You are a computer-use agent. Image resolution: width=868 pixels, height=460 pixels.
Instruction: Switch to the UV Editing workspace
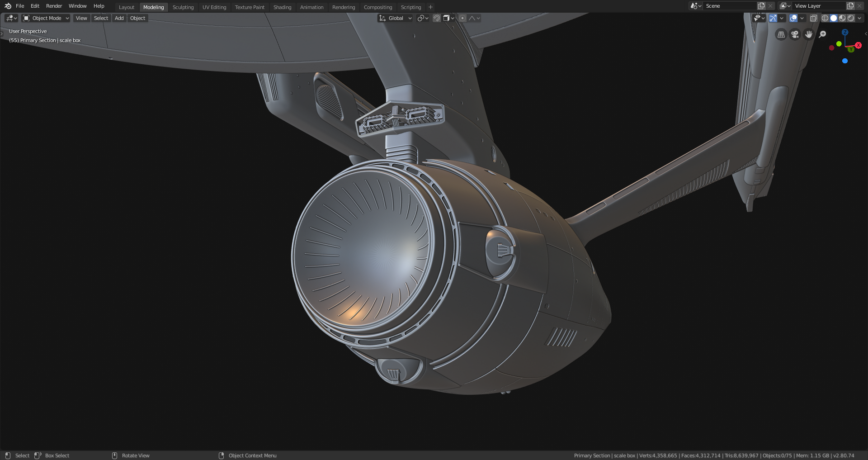(214, 7)
